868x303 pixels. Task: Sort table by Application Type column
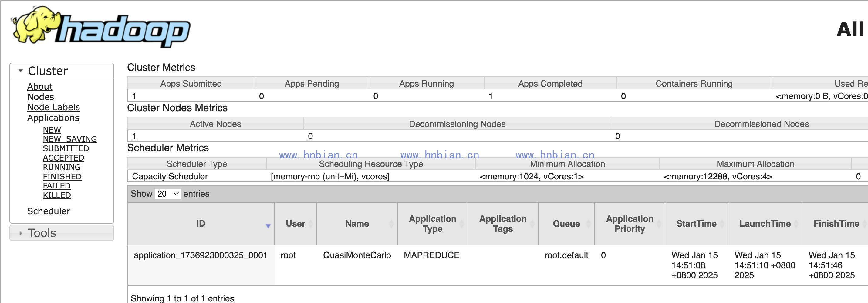click(x=433, y=224)
